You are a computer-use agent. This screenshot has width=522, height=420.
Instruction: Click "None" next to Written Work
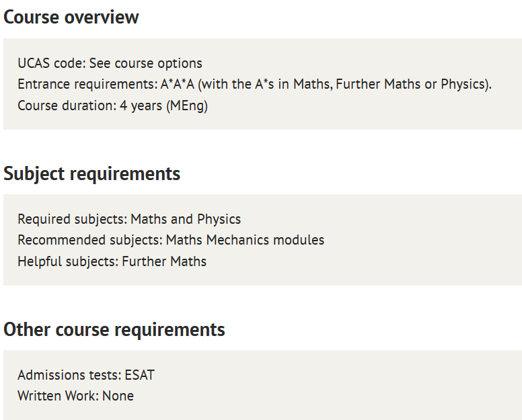[x=118, y=396]
